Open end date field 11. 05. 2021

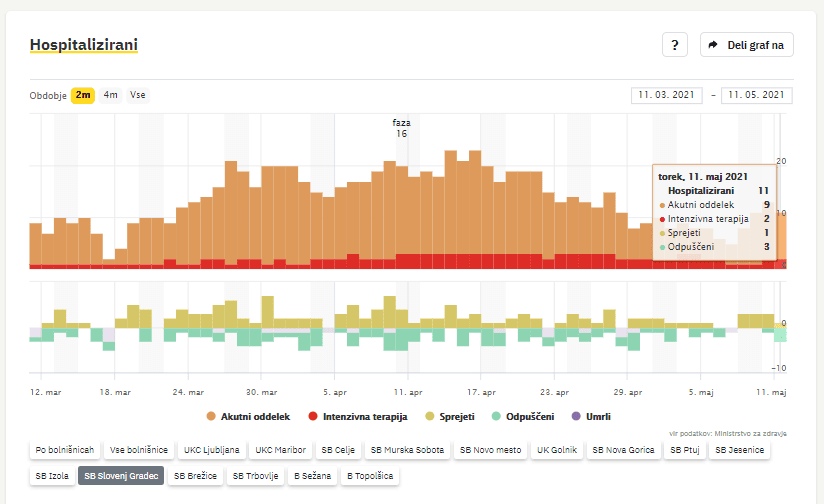(756, 95)
